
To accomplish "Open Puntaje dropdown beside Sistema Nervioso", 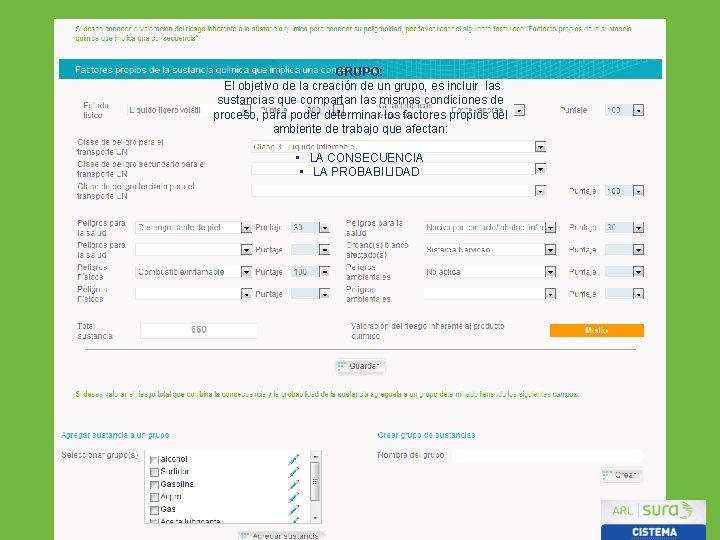I will 638,250.
